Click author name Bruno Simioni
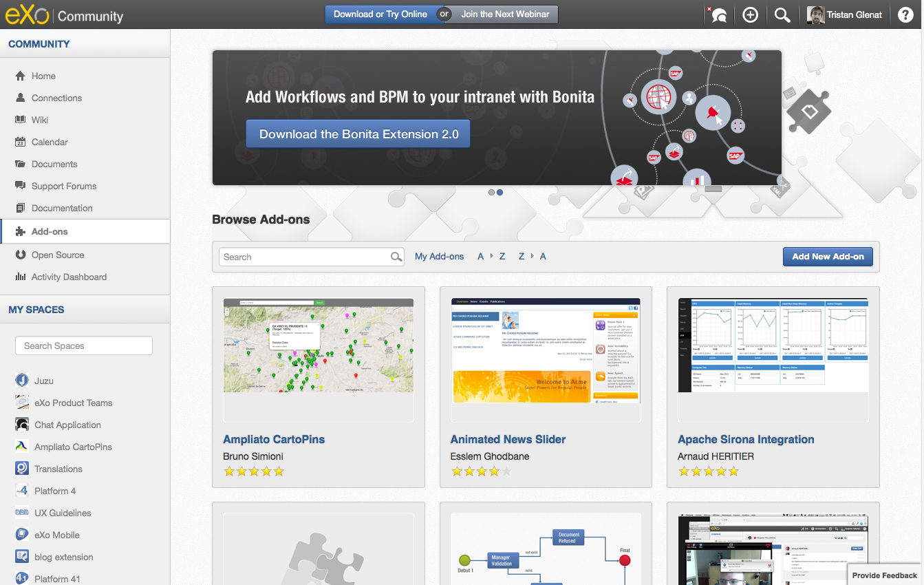This screenshot has height=585, width=924. [x=253, y=456]
